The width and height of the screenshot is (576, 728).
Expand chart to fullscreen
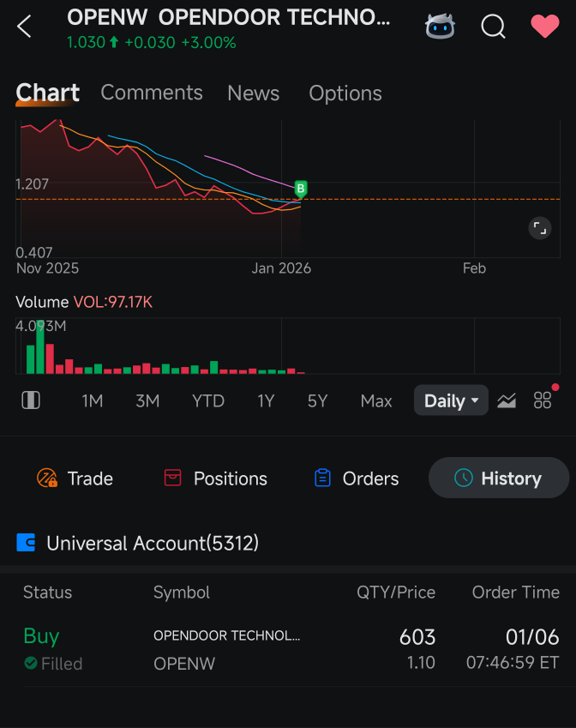click(540, 228)
